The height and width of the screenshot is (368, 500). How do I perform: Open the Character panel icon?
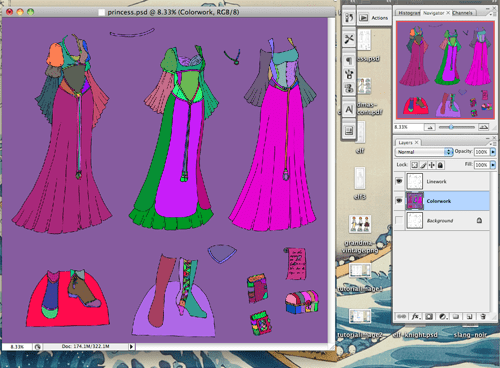coord(349,109)
